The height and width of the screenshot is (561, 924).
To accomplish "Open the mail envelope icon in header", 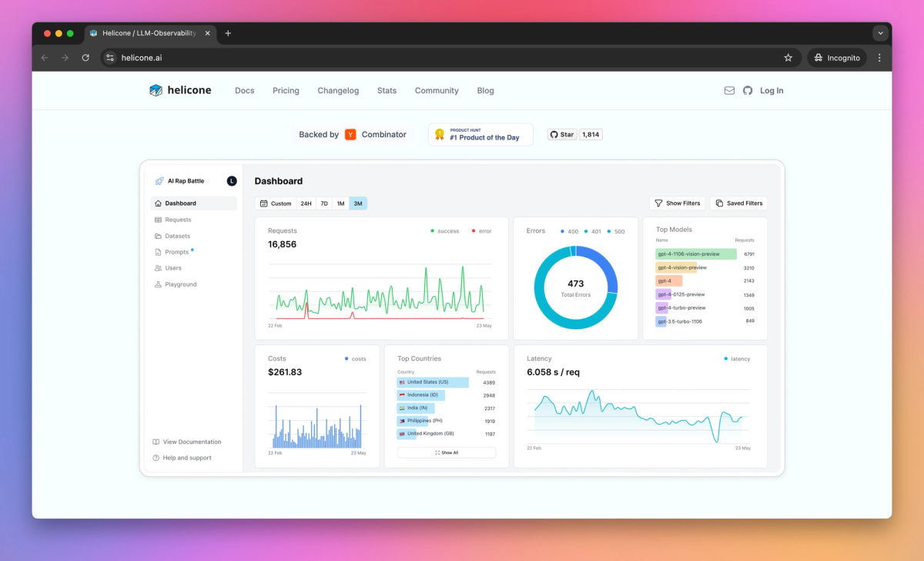I will tap(729, 90).
